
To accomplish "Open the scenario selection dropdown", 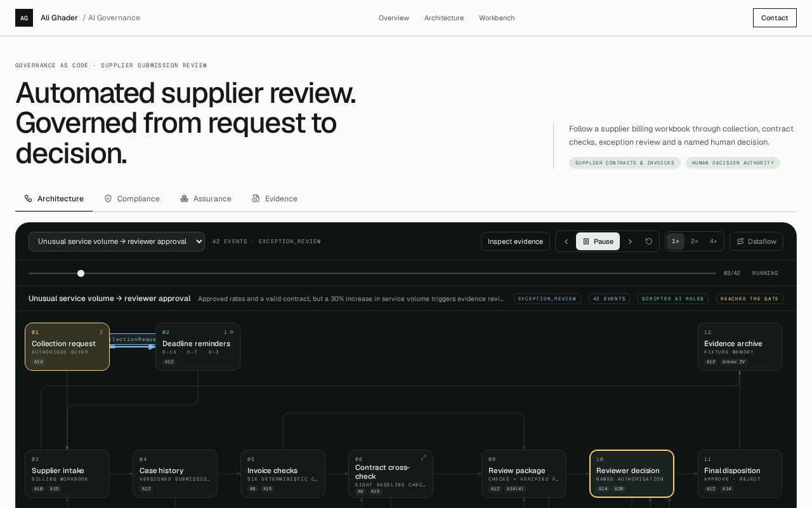I will click(x=117, y=241).
